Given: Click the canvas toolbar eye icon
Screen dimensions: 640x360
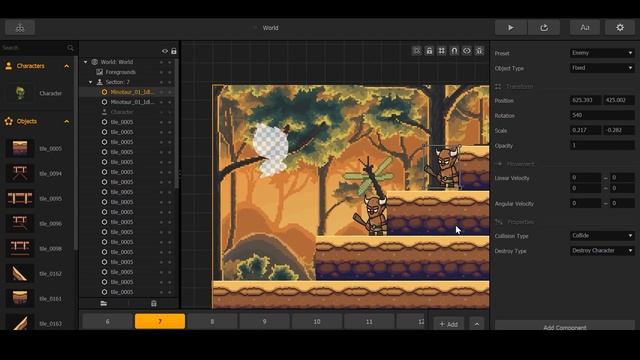Looking at the screenshot, I should click(467, 51).
